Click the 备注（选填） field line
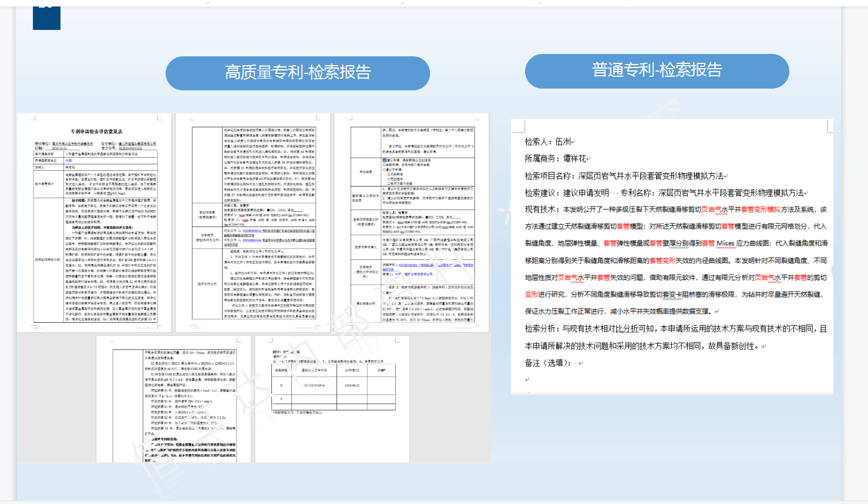This screenshot has width=868, height=504. point(548,363)
